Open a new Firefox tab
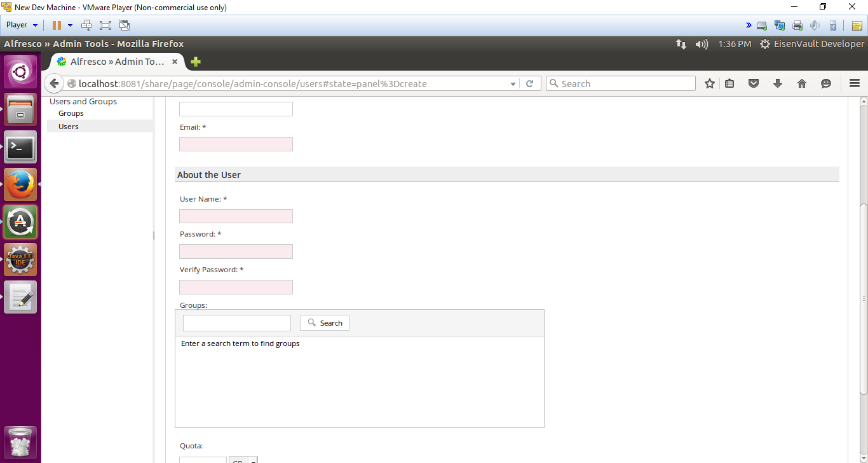This screenshot has height=463, width=868. 196,62
